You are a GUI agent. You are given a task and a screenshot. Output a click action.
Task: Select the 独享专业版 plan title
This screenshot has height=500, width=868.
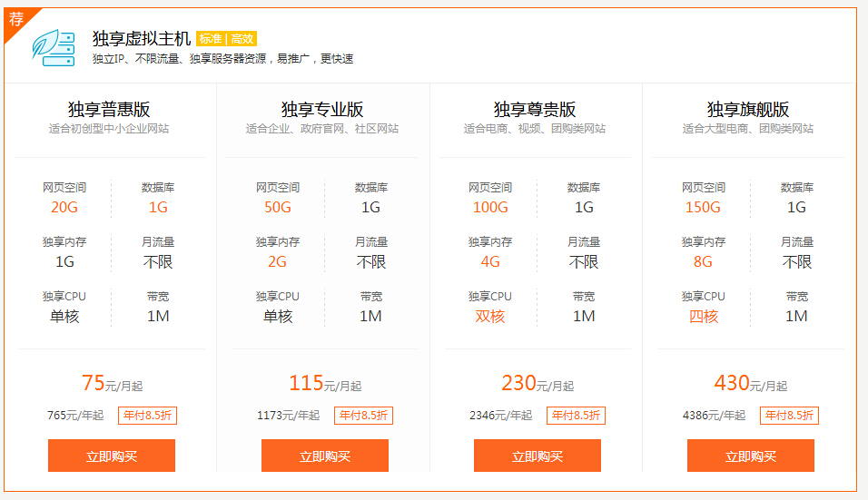coord(322,110)
